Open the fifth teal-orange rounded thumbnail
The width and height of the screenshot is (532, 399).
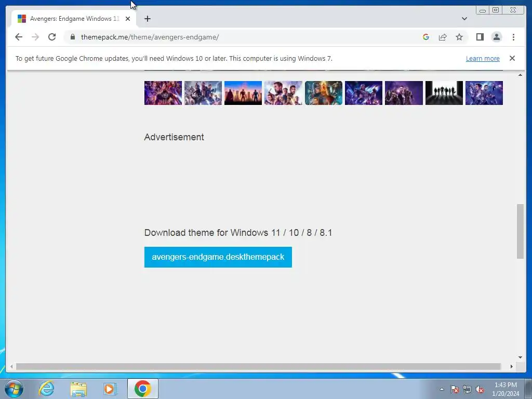pos(323,93)
